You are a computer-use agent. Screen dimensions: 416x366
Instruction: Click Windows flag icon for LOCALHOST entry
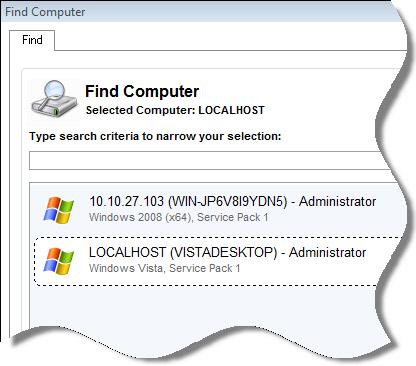(58, 261)
